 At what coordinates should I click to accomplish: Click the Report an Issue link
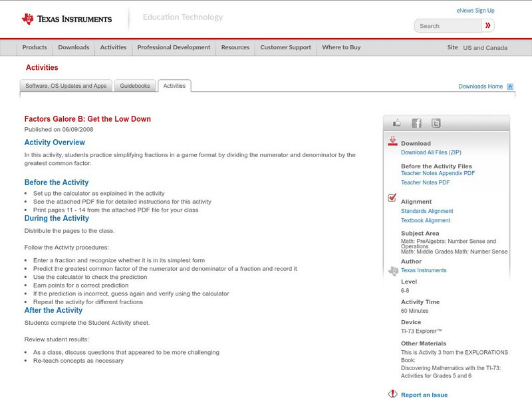point(424,395)
